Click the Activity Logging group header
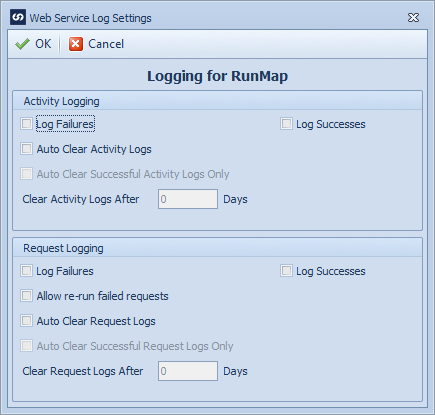 coord(217,101)
